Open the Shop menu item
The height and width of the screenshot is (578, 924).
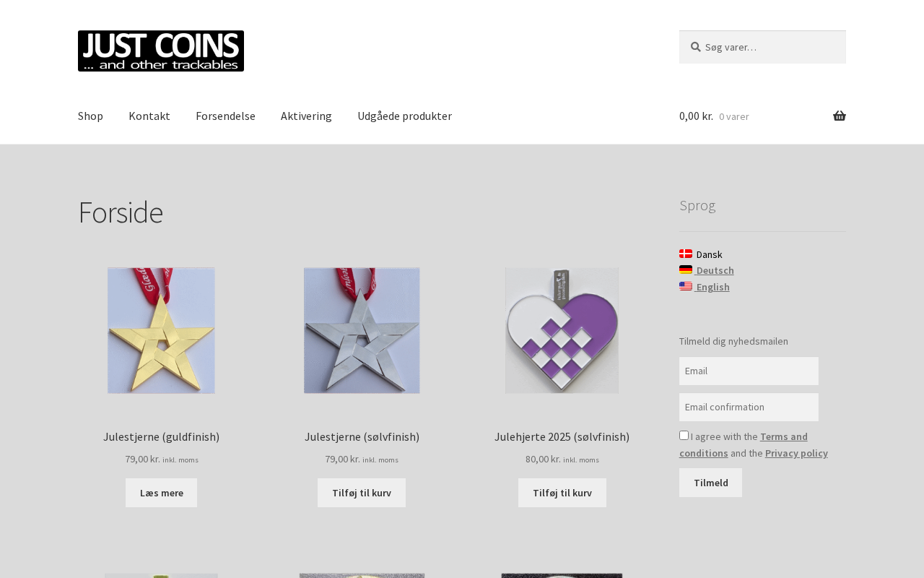[90, 116]
